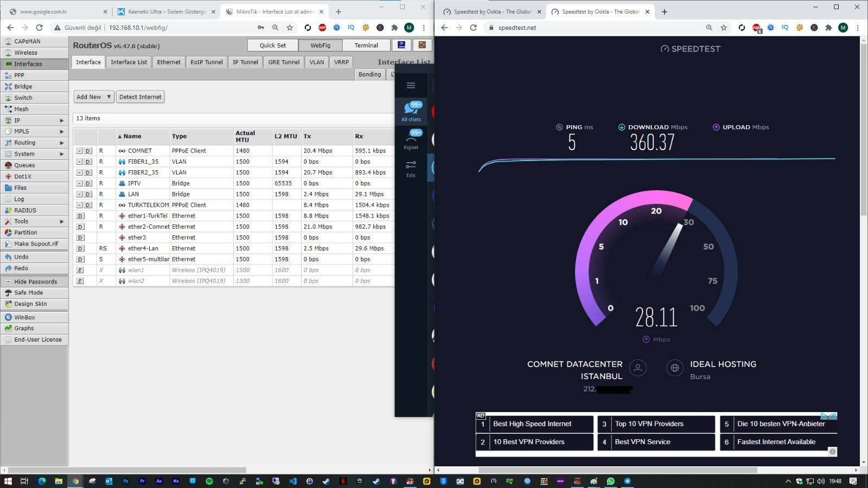Reload the speedtest.net page
The height and width of the screenshot is (488, 868).
point(473,28)
